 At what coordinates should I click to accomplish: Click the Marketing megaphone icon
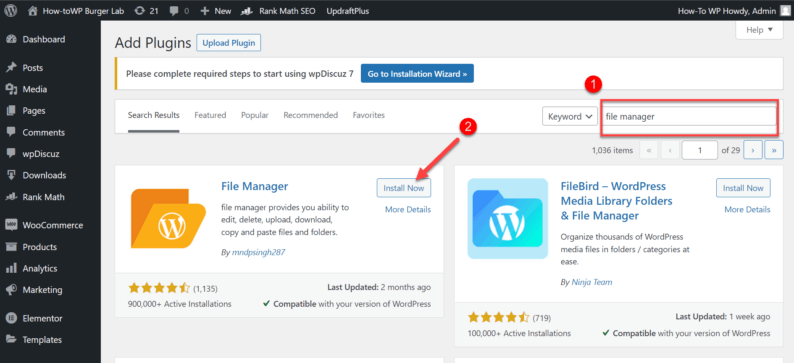[x=11, y=290]
